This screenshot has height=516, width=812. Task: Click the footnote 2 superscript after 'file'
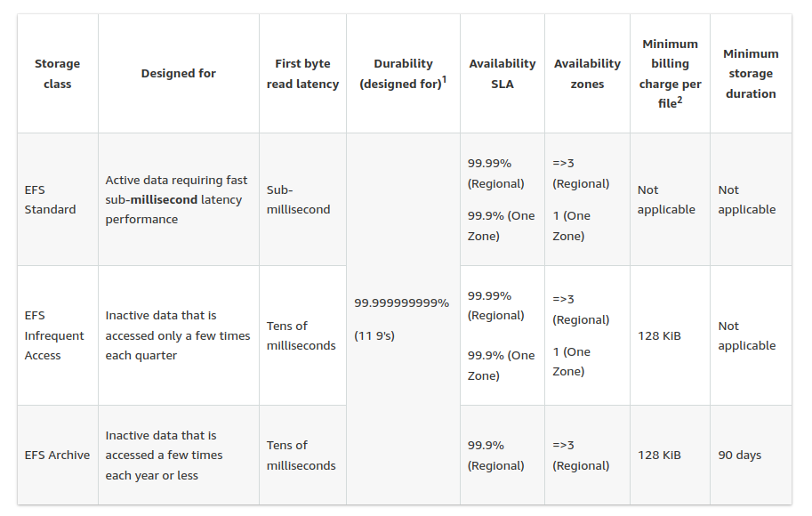(x=678, y=99)
